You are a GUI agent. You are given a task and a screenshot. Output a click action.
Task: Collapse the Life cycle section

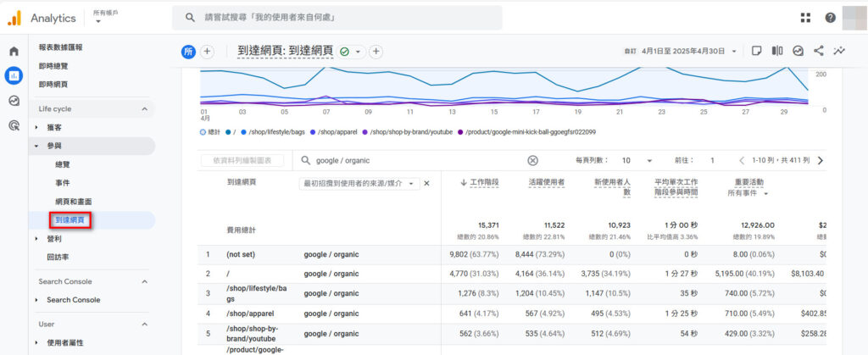pyautogui.click(x=144, y=109)
